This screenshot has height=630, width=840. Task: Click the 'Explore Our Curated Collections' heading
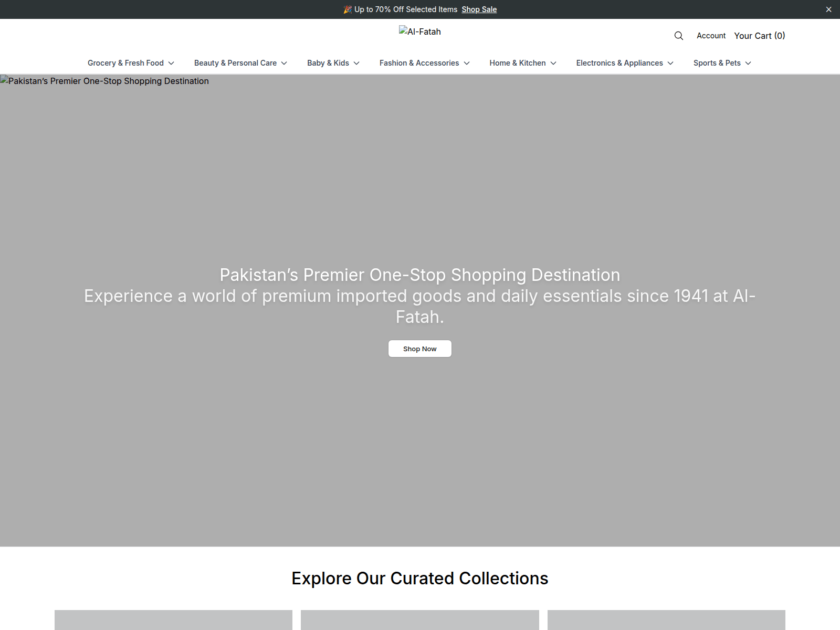point(420,578)
